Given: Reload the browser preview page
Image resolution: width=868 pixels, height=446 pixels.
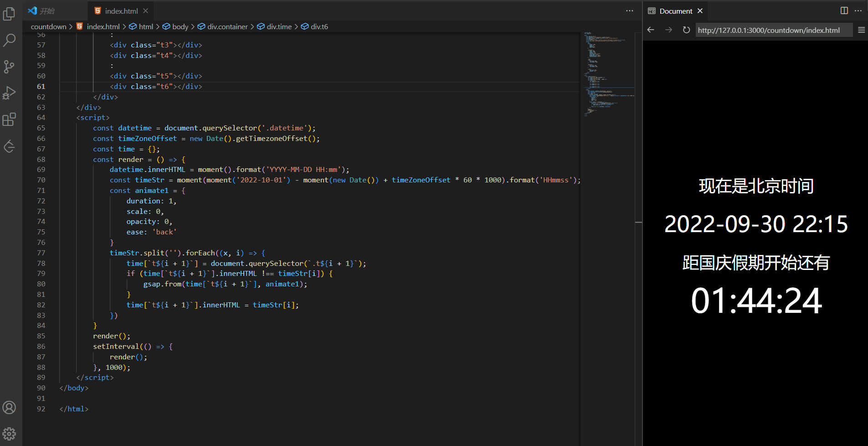Looking at the screenshot, I should [686, 30].
